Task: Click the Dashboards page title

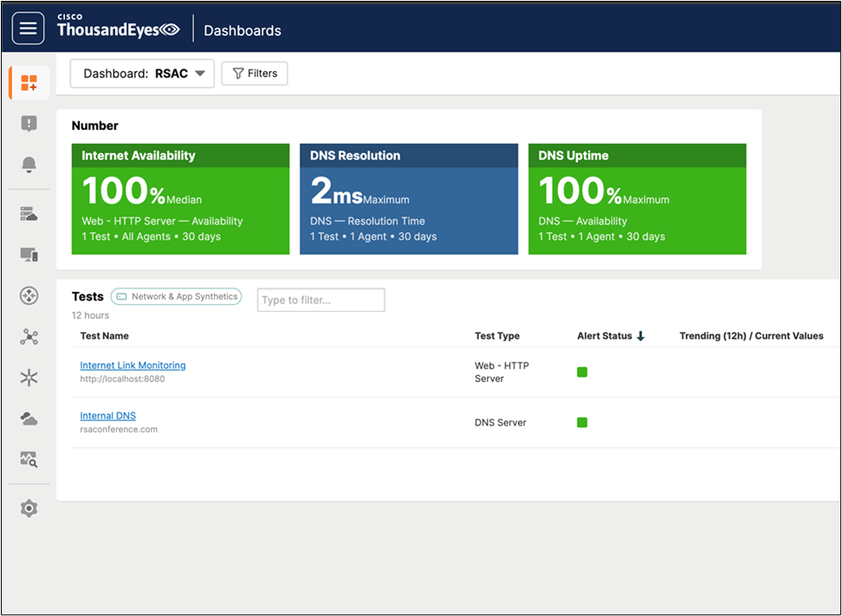Action: coord(243,30)
